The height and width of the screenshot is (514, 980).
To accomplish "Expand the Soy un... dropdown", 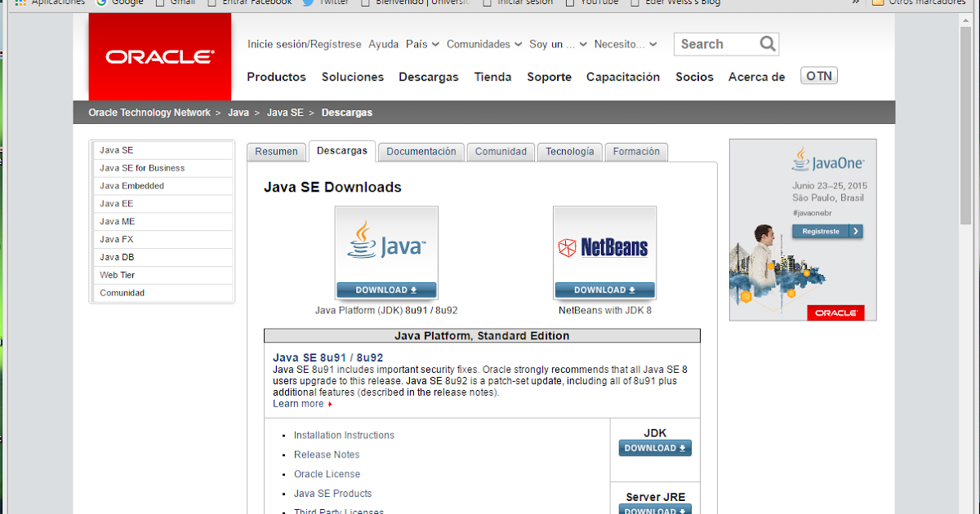I will (x=558, y=44).
